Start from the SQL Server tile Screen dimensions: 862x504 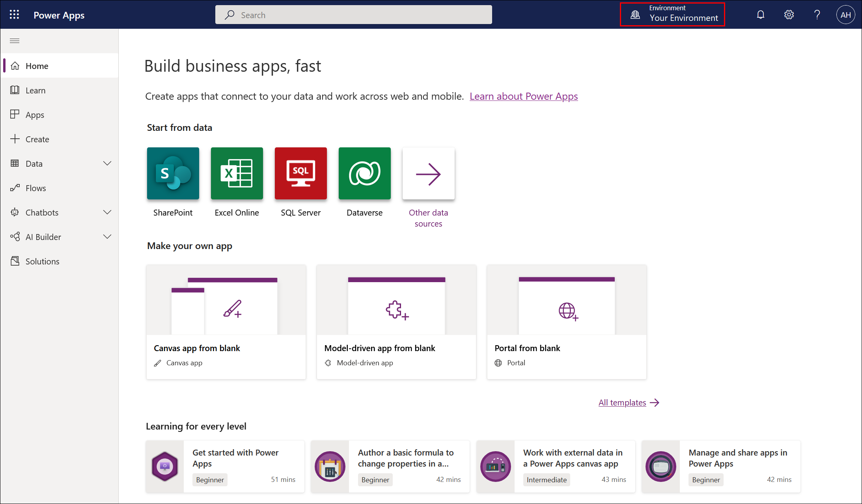301,173
